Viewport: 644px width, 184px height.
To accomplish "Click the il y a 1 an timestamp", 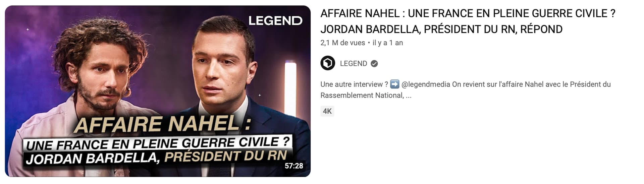I will click(x=388, y=43).
